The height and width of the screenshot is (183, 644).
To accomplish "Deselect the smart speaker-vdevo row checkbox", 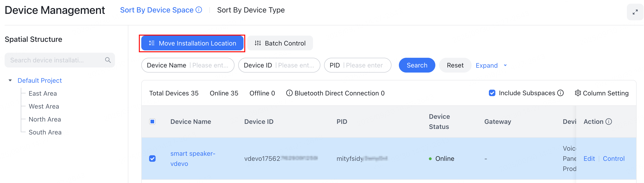I will [152, 159].
